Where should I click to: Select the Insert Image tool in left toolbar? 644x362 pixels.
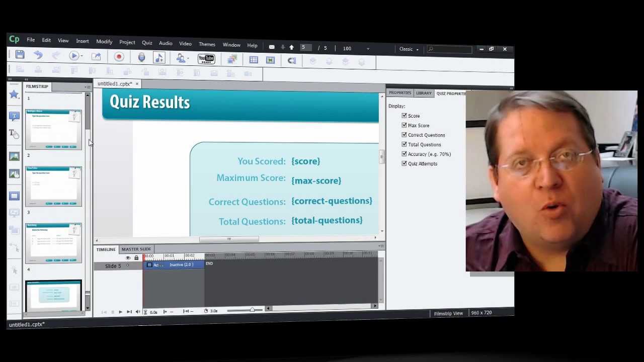pos(14,156)
